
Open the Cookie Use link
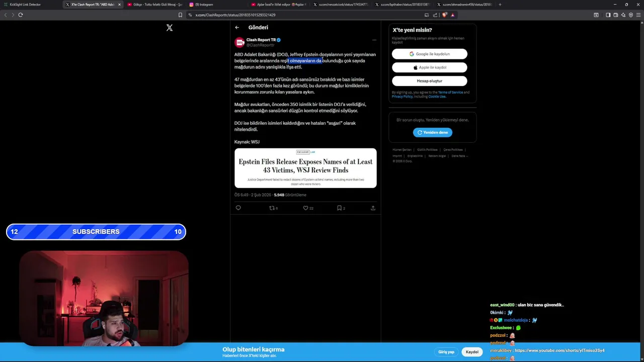click(x=437, y=97)
